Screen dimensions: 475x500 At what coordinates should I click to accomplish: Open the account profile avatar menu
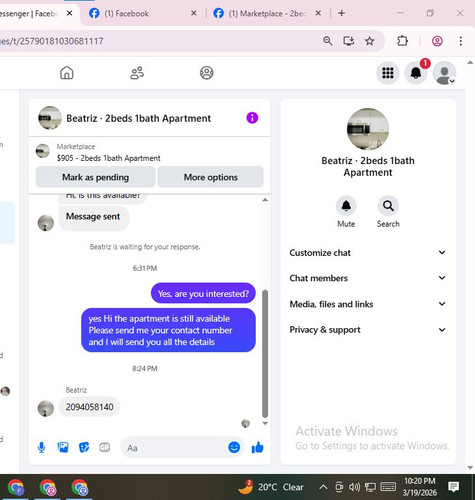[x=444, y=73]
